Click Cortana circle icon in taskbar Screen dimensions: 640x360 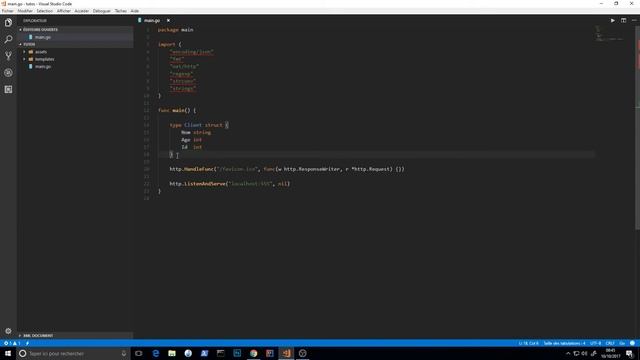(x=22, y=353)
